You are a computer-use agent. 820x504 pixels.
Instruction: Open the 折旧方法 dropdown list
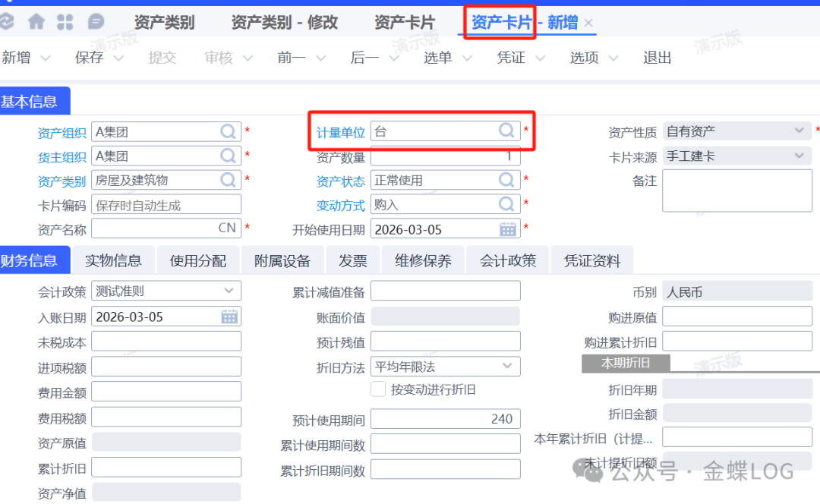coord(507,367)
